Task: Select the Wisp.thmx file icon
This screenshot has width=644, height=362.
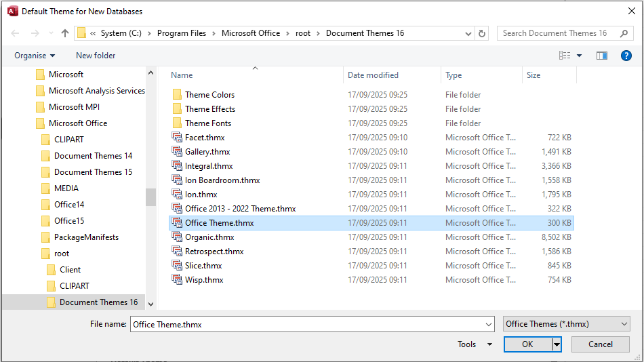Action: tap(177, 280)
